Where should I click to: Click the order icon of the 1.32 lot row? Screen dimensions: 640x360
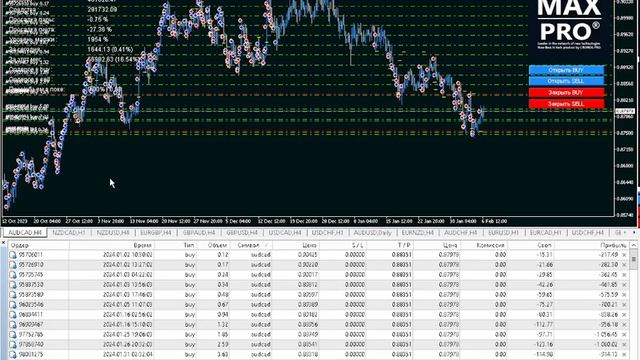(x=13, y=325)
